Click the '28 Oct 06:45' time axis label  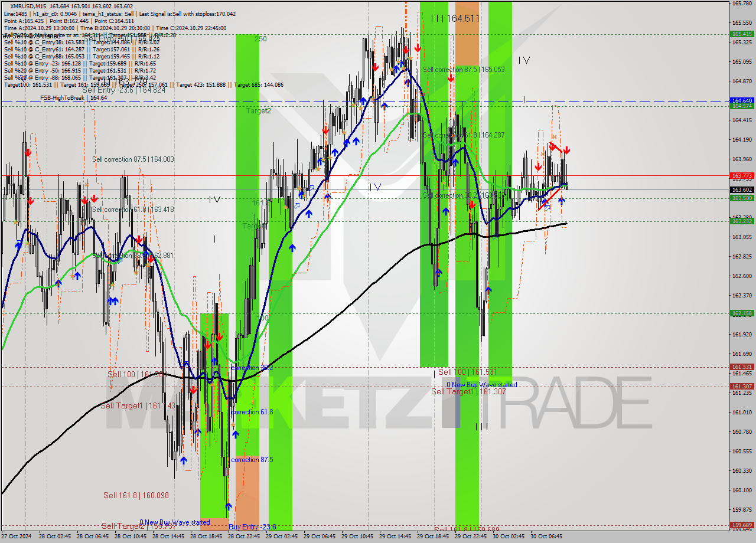pyautogui.click(x=92, y=537)
